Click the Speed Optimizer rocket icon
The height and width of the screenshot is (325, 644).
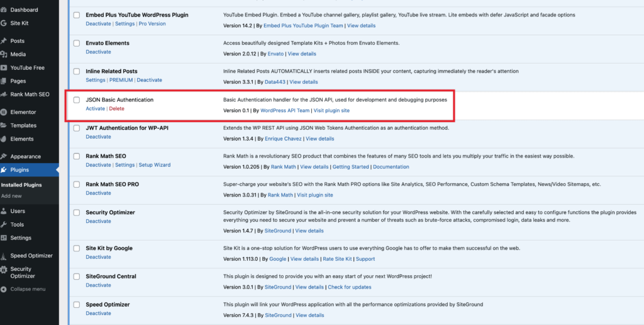[4, 256]
